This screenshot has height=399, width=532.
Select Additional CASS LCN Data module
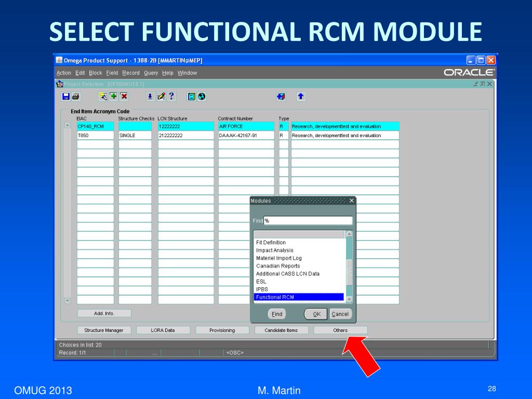pos(299,274)
